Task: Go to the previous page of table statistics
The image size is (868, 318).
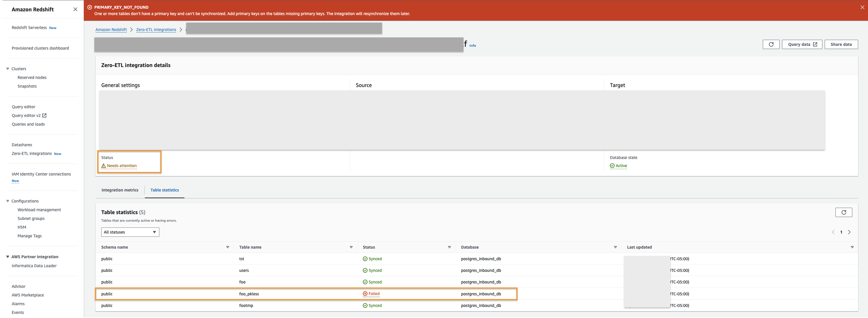Action: tap(833, 232)
